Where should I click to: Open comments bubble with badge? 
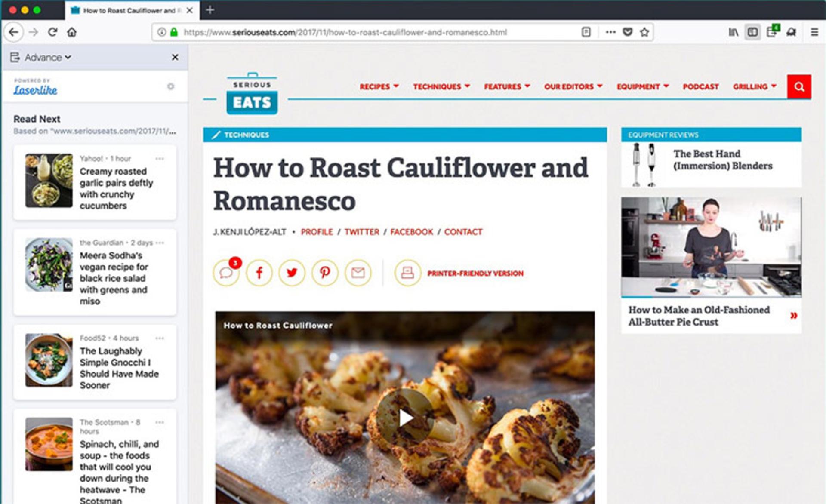226,273
